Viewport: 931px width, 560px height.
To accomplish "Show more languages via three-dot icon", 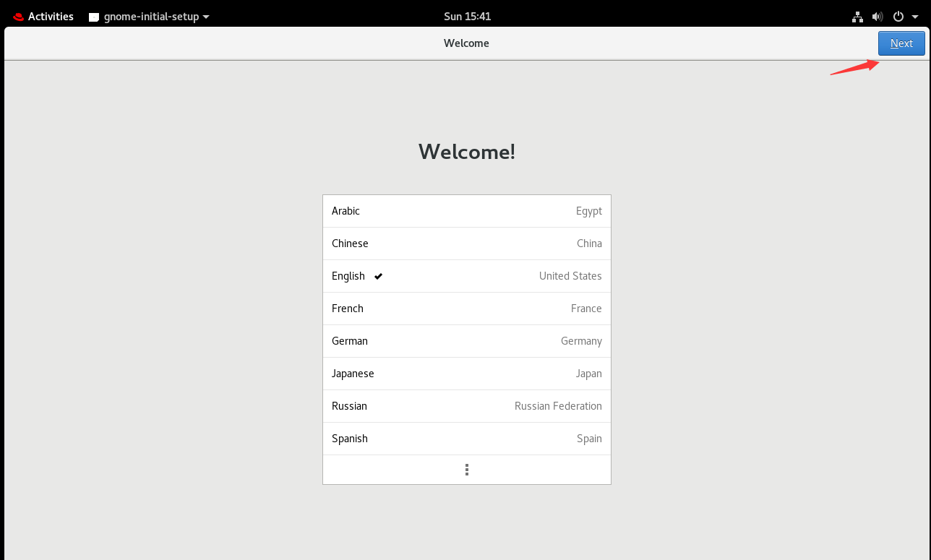I will pos(467,470).
